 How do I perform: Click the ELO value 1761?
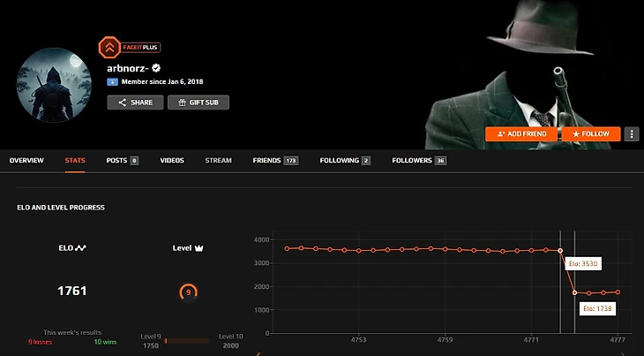click(x=72, y=291)
